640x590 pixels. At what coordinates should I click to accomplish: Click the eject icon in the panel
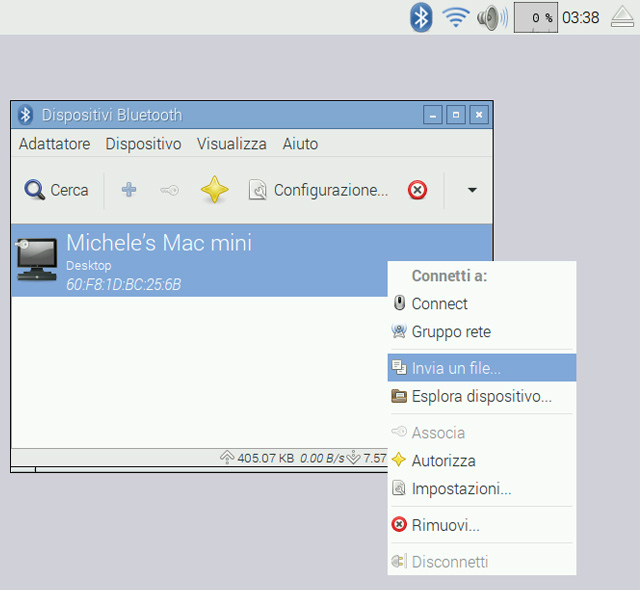point(622,18)
